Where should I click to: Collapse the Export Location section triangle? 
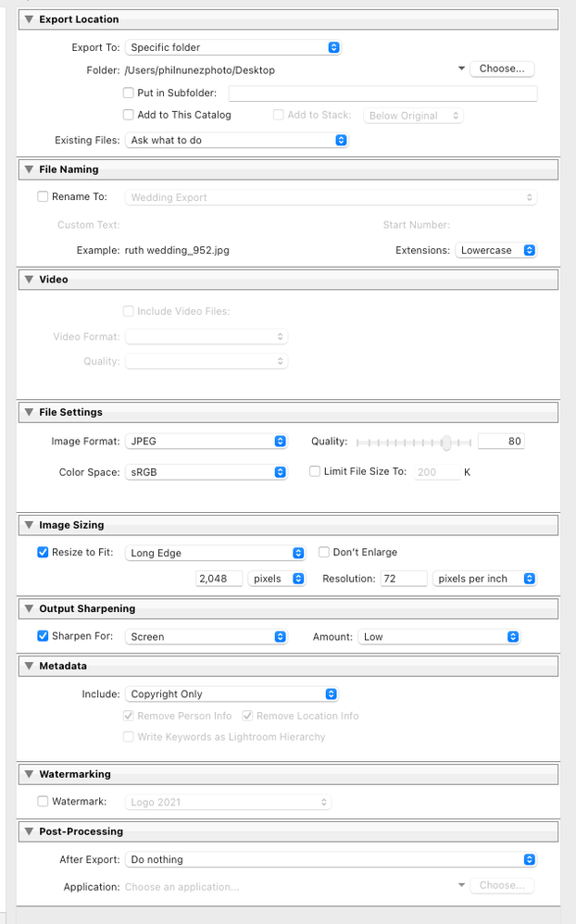[29, 19]
